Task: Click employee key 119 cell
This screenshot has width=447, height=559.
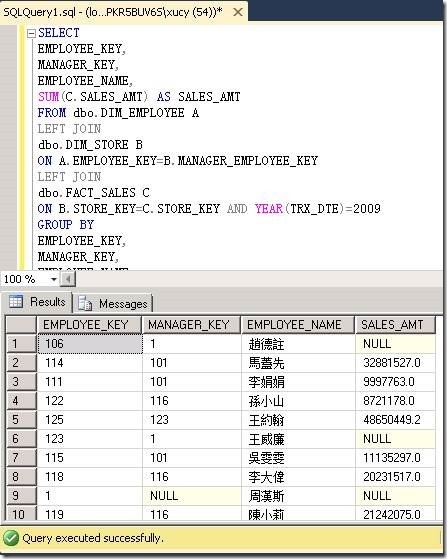Action: click(90, 514)
